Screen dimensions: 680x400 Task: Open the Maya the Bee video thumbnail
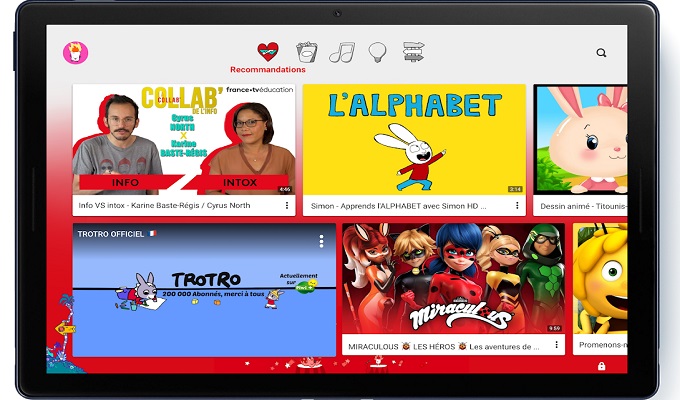point(600,279)
